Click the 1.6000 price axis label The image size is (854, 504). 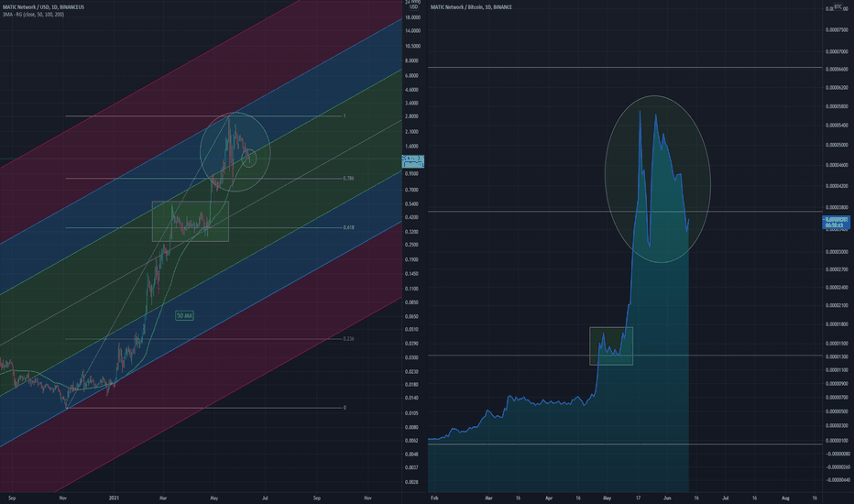pos(412,147)
